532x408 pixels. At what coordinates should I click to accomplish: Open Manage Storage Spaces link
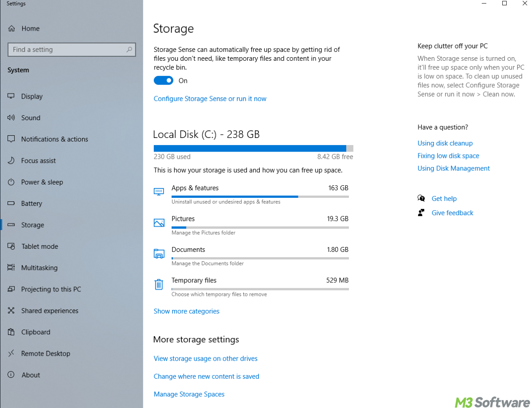(x=189, y=394)
